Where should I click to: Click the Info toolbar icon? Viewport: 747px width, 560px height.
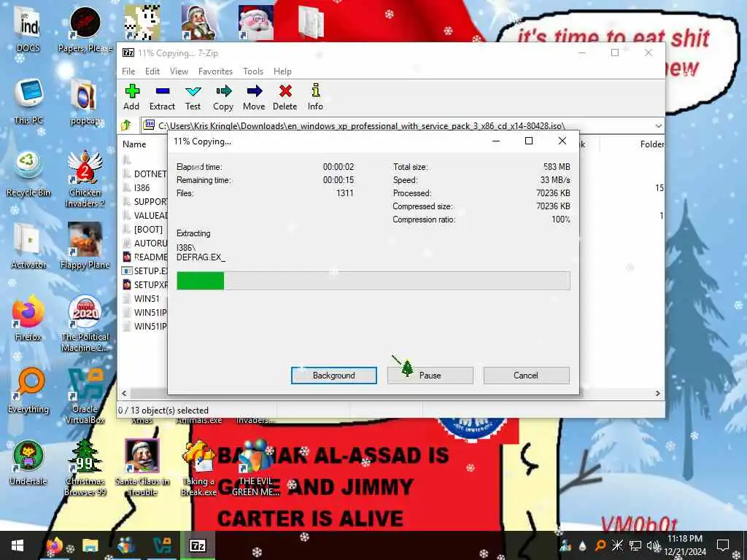click(x=315, y=97)
